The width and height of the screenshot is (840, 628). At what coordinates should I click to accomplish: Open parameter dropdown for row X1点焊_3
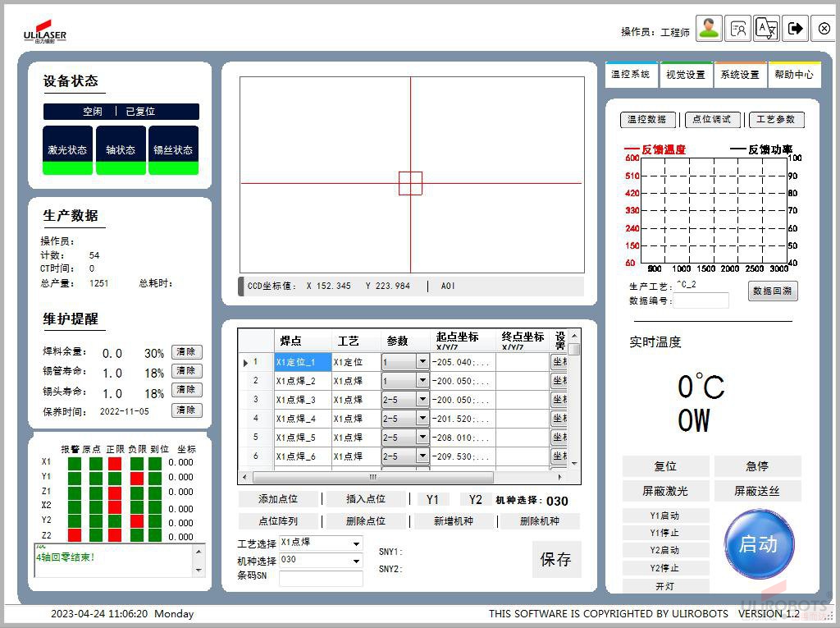point(422,400)
